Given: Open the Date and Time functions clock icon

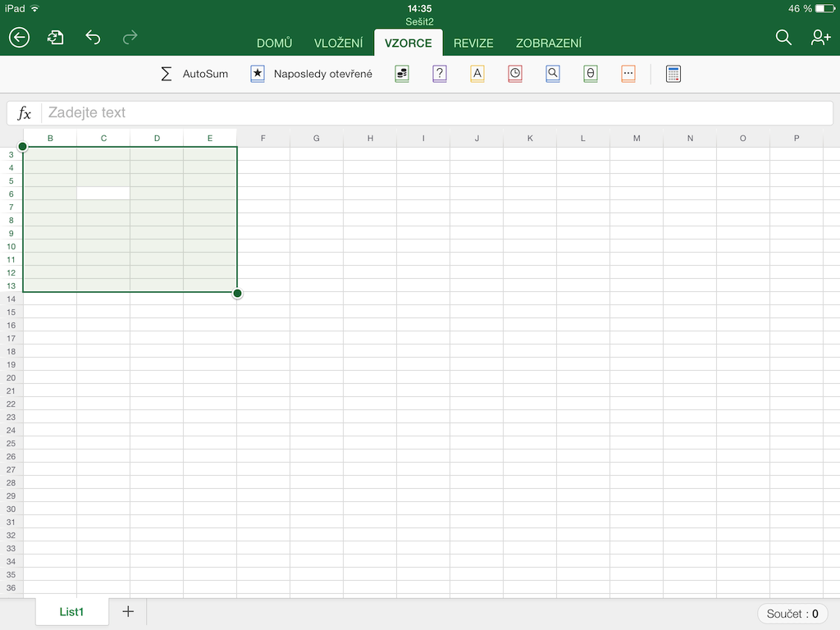Looking at the screenshot, I should 515,74.
